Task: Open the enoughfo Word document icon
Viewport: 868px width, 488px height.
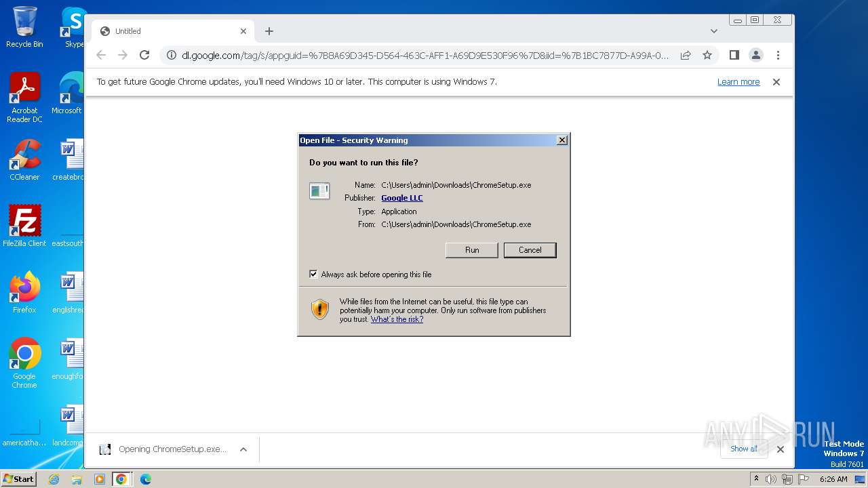Action: [68, 360]
